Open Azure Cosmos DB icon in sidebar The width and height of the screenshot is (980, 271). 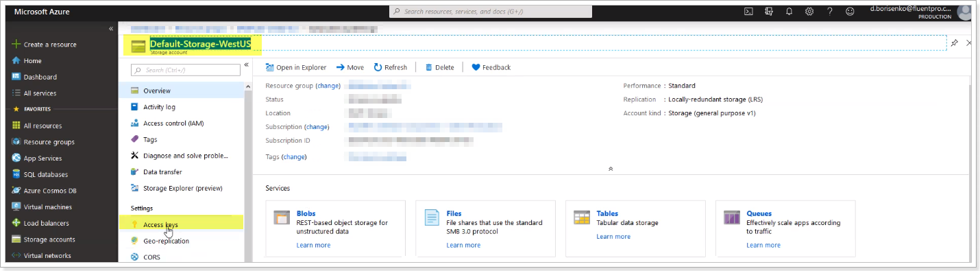tap(16, 191)
